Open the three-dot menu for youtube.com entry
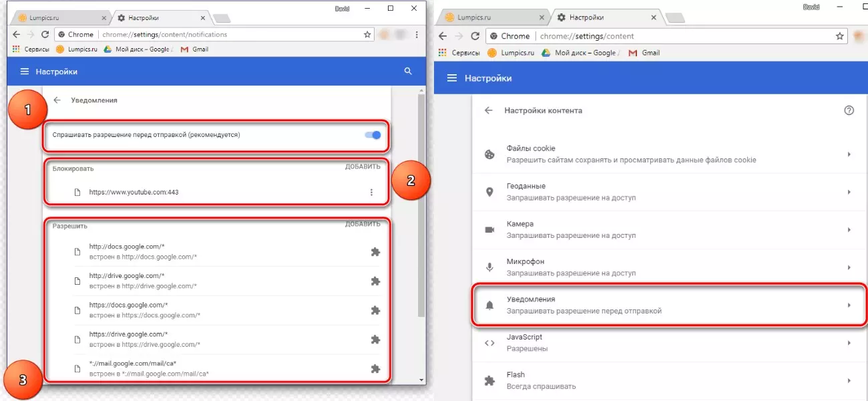Screen dimensions: 868x401 [372, 192]
